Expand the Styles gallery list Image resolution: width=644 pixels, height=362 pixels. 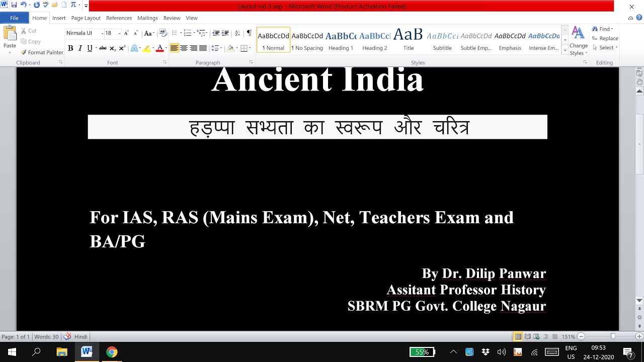(x=565, y=50)
